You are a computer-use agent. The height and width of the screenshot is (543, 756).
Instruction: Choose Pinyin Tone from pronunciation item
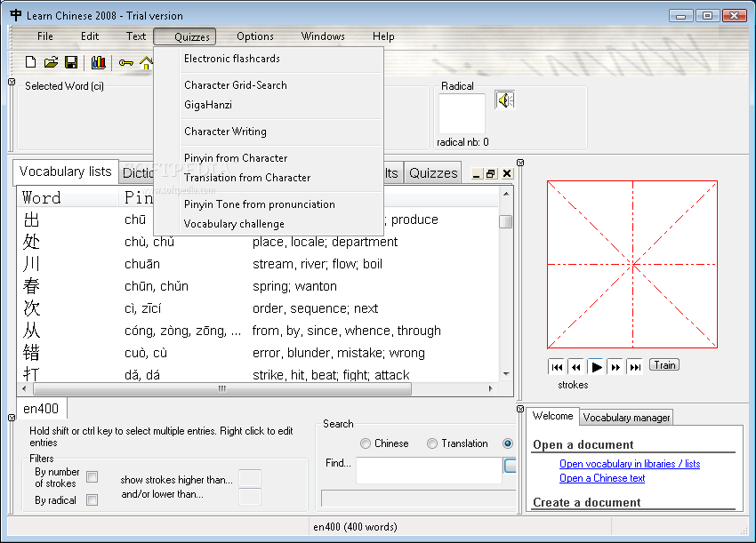269,204
